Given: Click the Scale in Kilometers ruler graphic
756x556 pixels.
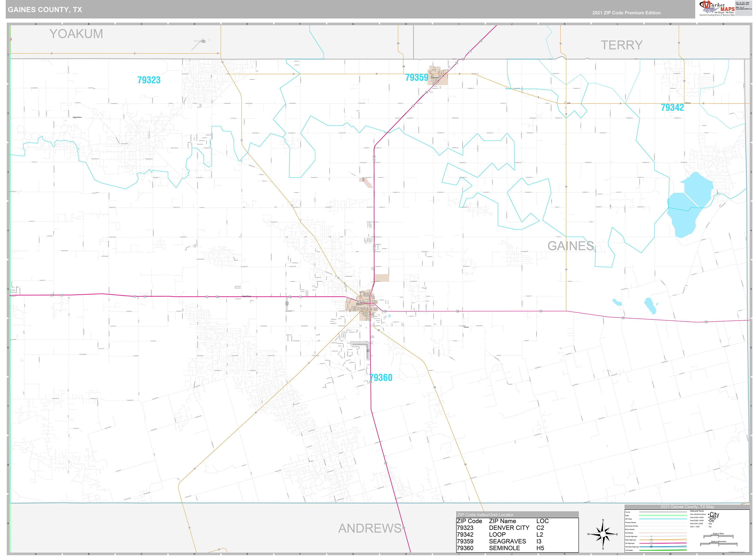Looking at the screenshot, I should (719, 544).
